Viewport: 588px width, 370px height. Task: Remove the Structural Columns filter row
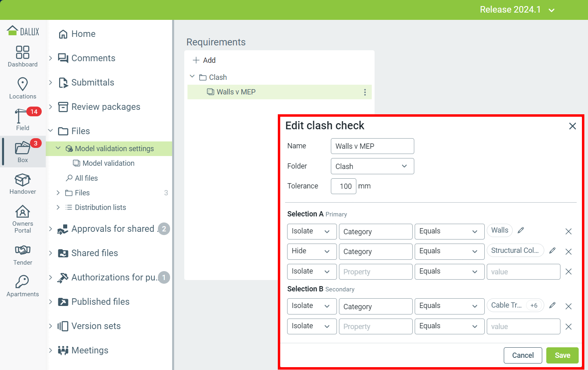(569, 252)
